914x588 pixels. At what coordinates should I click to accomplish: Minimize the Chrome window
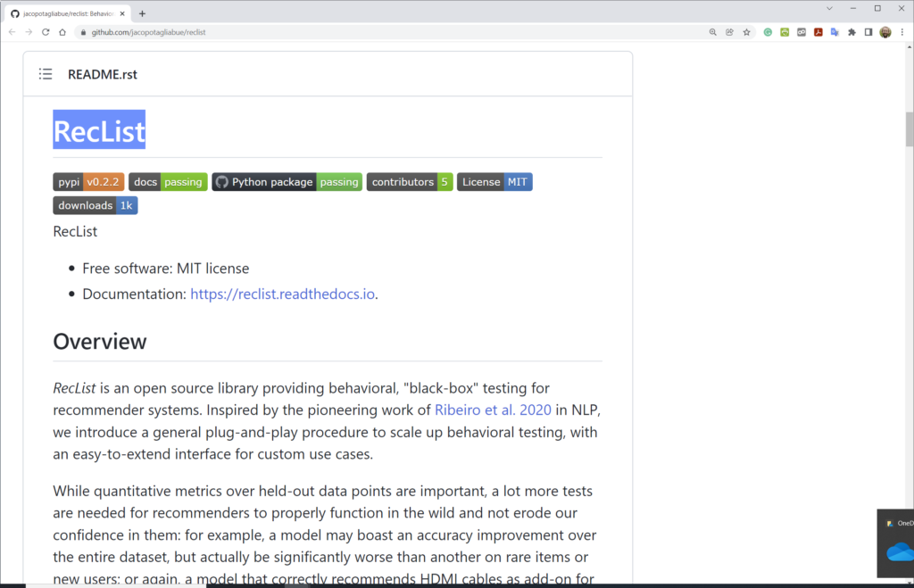pos(853,9)
